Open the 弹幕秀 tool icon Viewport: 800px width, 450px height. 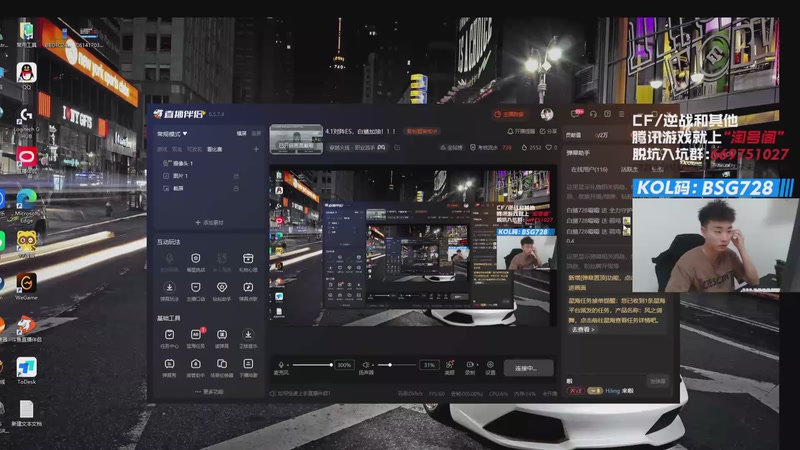[x=169, y=367]
